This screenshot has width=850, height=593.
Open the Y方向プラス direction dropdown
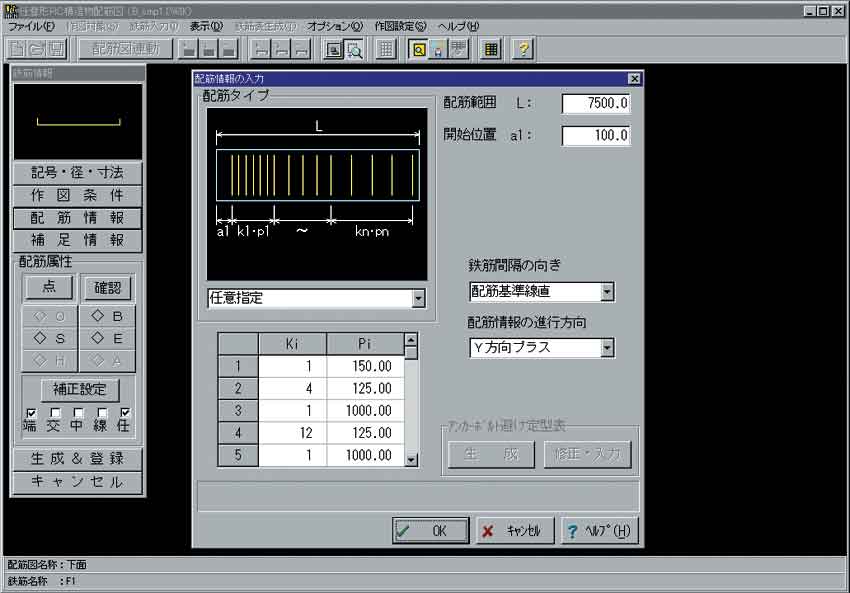(x=607, y=347)
